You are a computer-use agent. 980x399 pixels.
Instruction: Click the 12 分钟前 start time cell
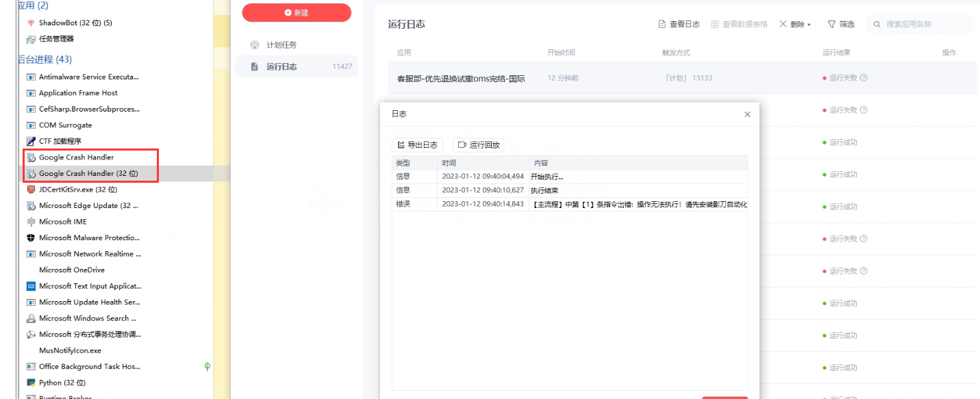pos(563,78)
